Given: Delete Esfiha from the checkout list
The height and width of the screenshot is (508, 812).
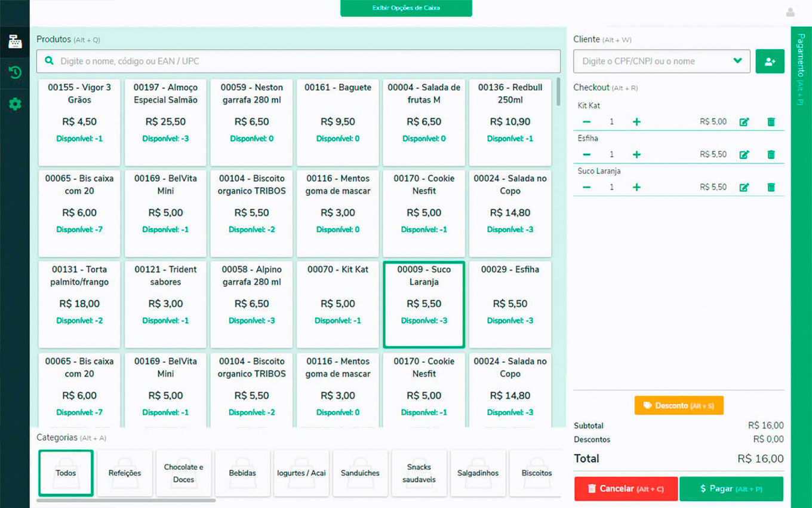Looking at the screenshot, I should click(771, 155).
